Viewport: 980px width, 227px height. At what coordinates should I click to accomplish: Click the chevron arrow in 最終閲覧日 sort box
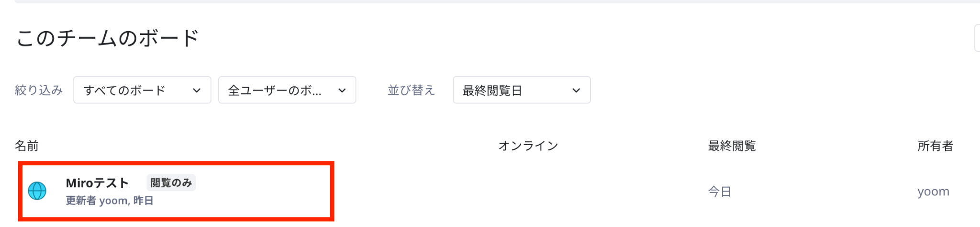coord(576,91)
